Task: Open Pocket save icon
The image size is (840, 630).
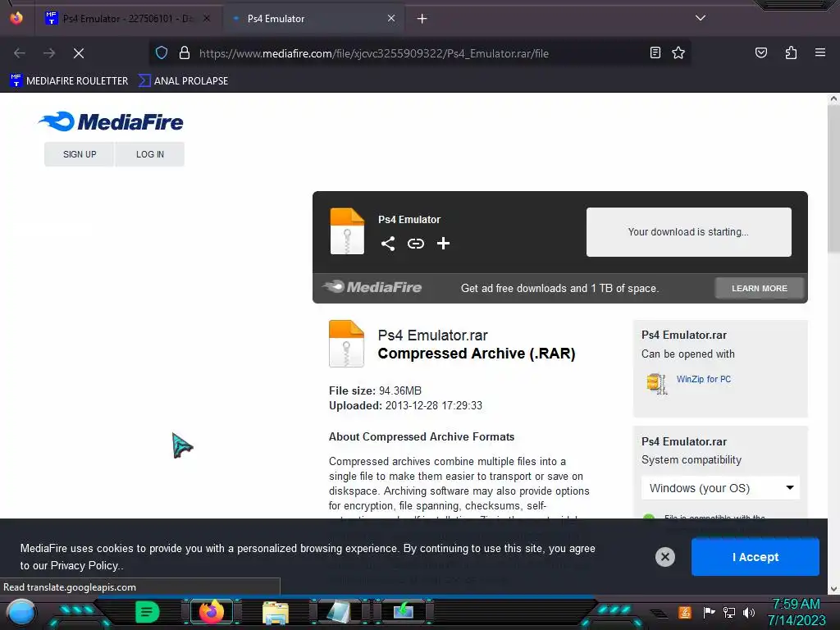Action: [x=760, y=52]
